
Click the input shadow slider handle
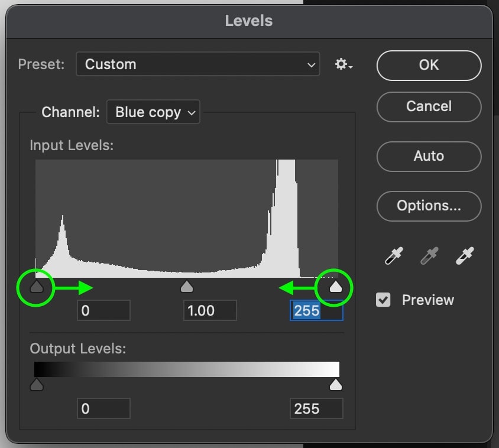point(37,287)
